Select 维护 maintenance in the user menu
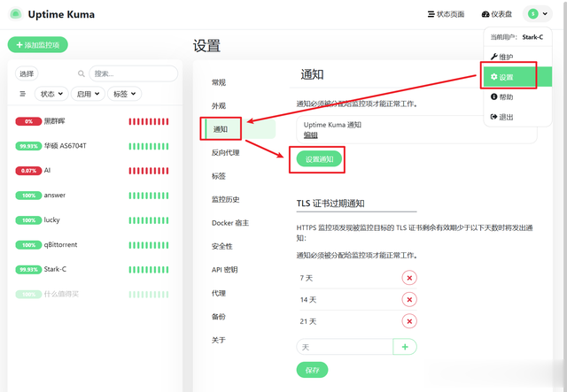 tap(517, 57)
